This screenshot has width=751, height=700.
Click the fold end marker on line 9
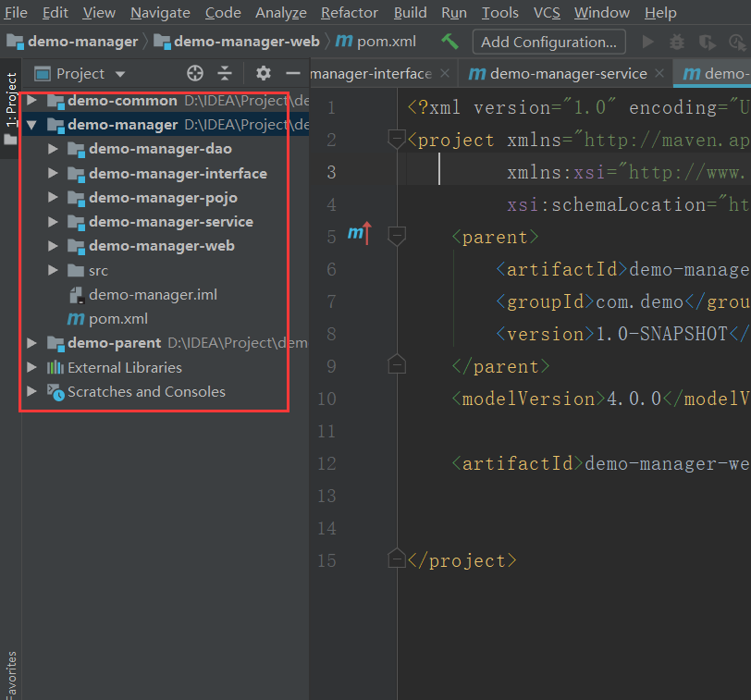tap(397, 364)
